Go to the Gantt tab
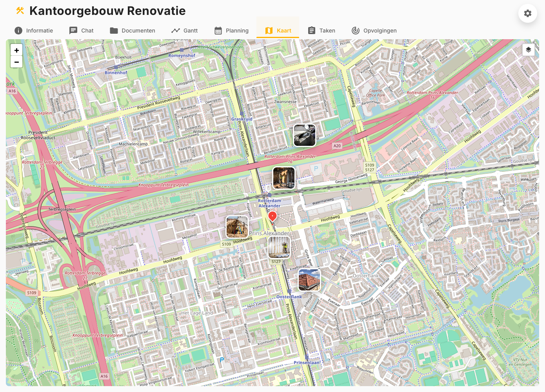The height and width of the screenshot is (392, 545). pos(184,31)
